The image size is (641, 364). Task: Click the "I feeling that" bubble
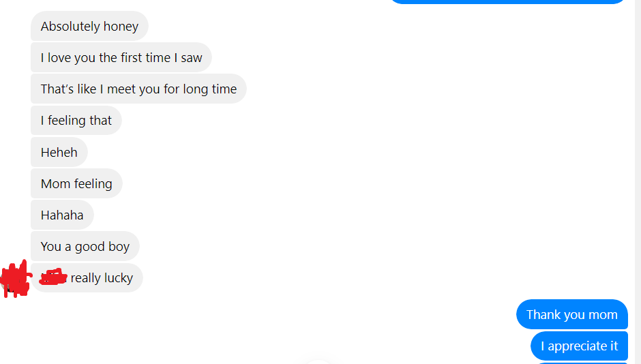pyautogui.click(x=76, y=121)
